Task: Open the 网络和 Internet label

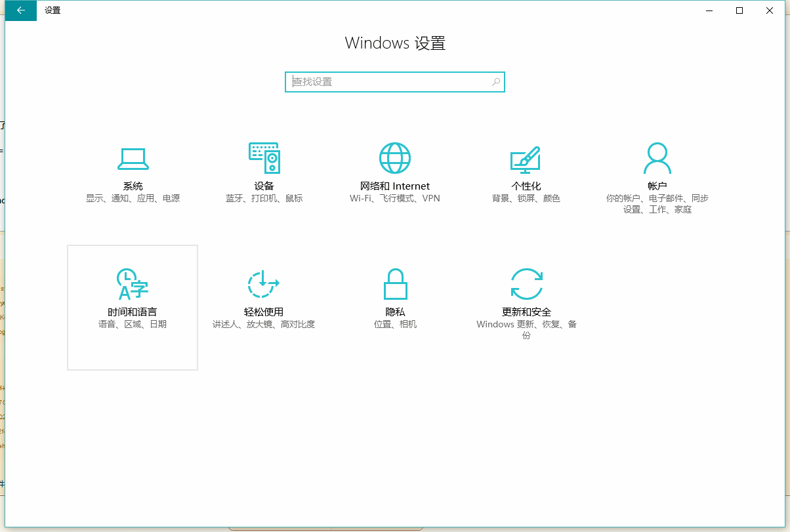Action: coord(395,186)
